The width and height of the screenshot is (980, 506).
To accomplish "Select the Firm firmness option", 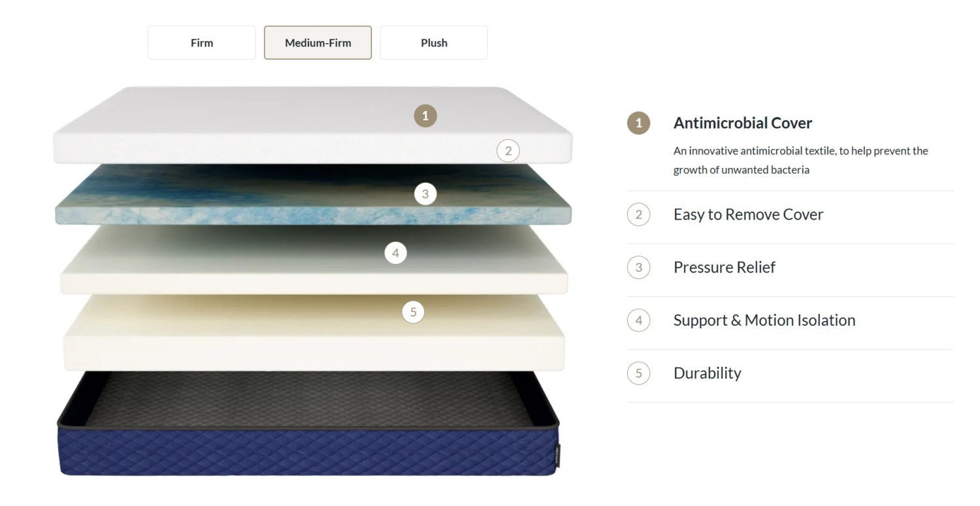I will [202, 42].
